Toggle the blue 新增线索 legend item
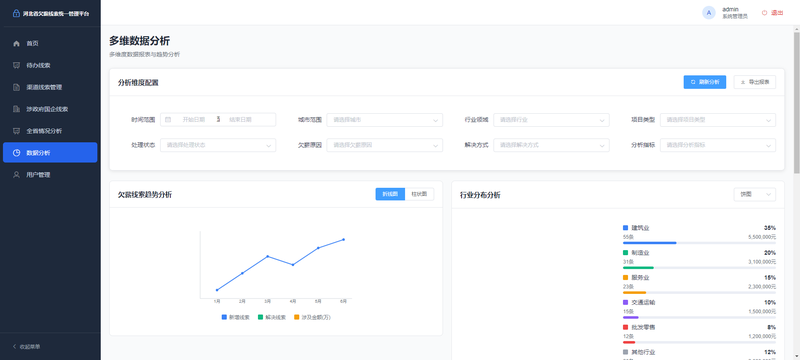 click(x=236, y=317)
